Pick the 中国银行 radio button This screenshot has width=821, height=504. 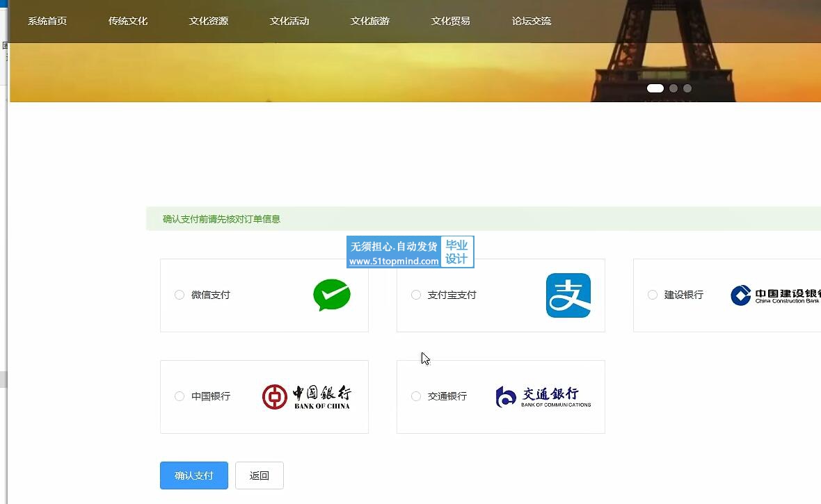(180, 396)
